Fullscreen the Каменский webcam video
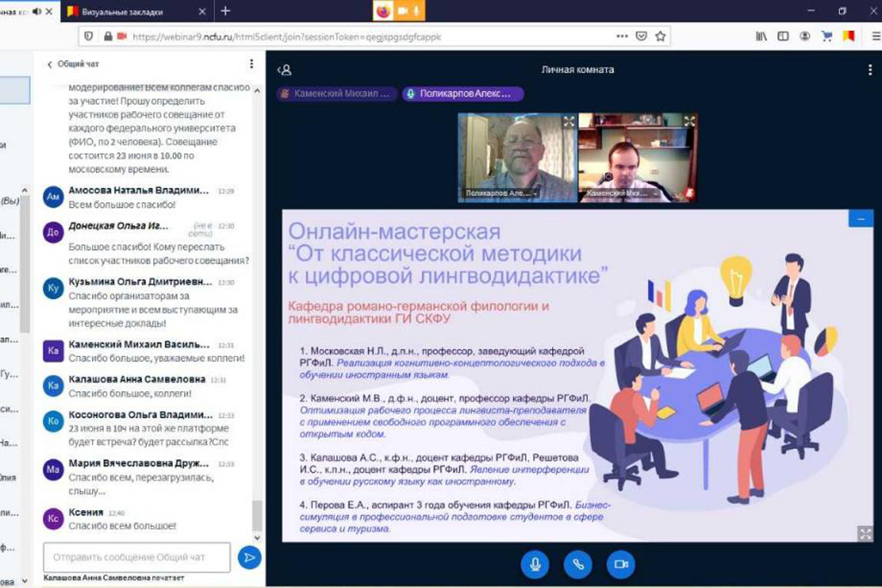This screenshot has width=882, height=588. pos(689,121)
